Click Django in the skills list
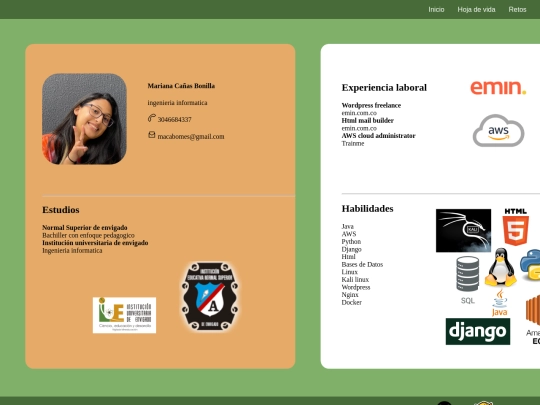Screen dimensions: 540x405 [352, 249]
